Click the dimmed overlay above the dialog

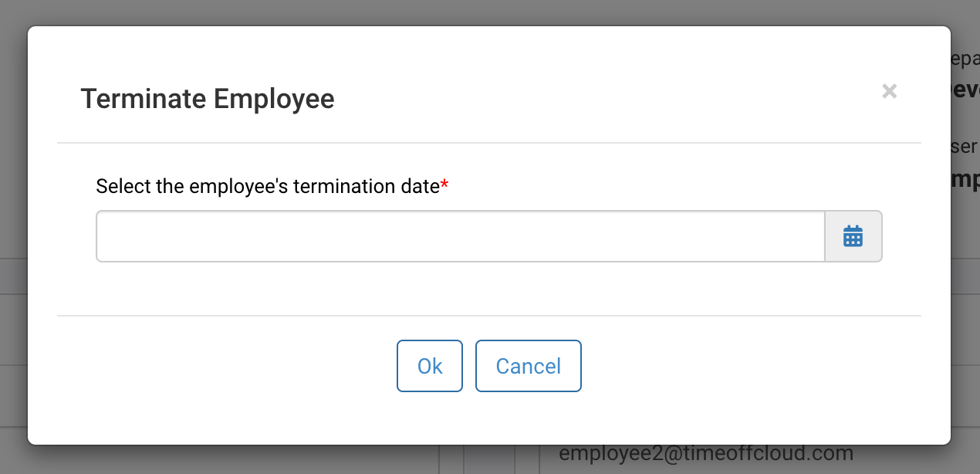490,12
